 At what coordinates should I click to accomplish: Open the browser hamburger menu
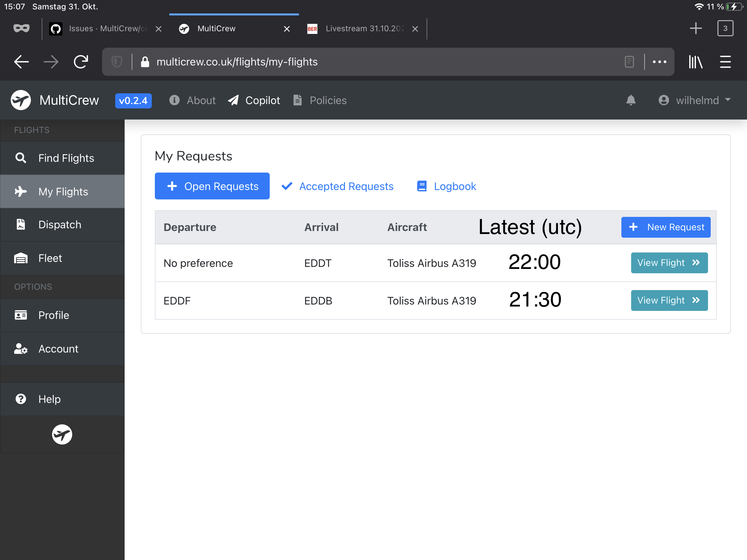click(x=725, y=62)
